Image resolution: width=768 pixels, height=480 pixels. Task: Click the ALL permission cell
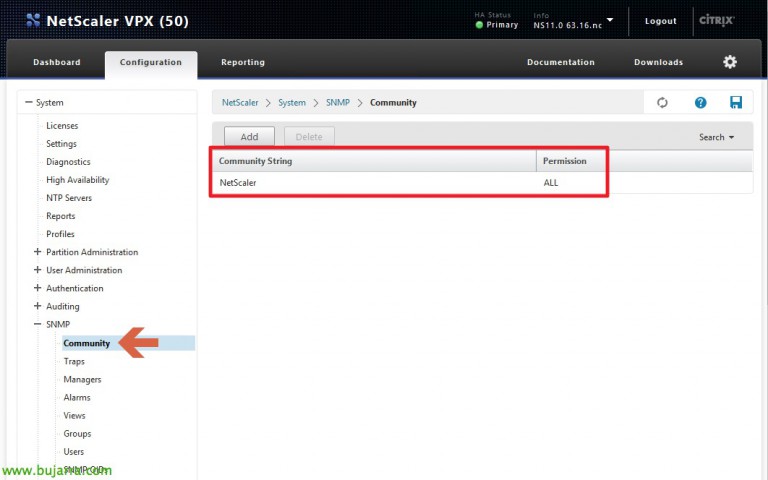coord(551,183)
